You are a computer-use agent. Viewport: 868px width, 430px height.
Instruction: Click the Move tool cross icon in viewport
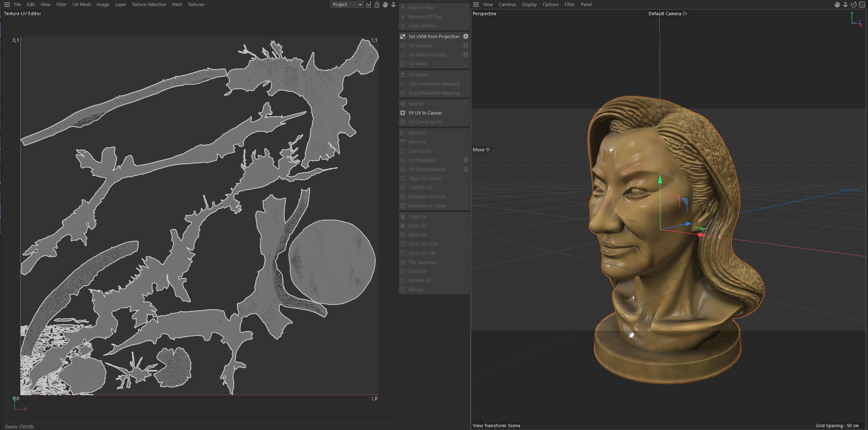coord(488,150)
